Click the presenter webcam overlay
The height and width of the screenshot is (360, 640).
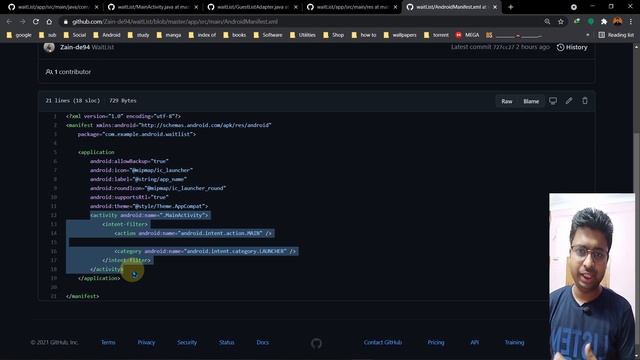point(592,276)
